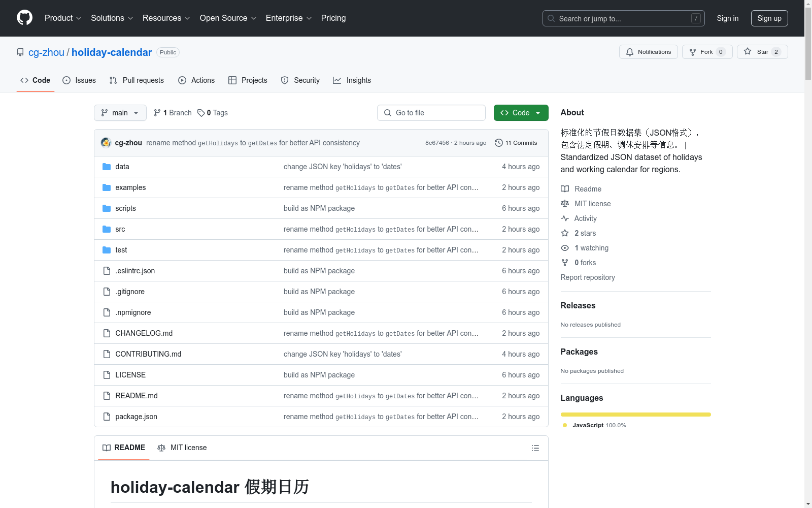Click the JavaScript 100.0% language link
Image resolution: width=812 pixels, height=508 pixels.
(x=594, y=425)
